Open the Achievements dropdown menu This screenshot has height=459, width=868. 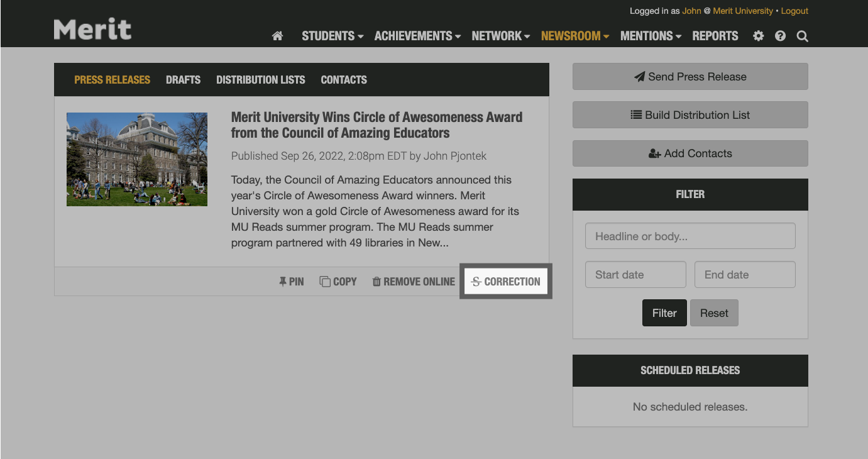pos(417,36)
